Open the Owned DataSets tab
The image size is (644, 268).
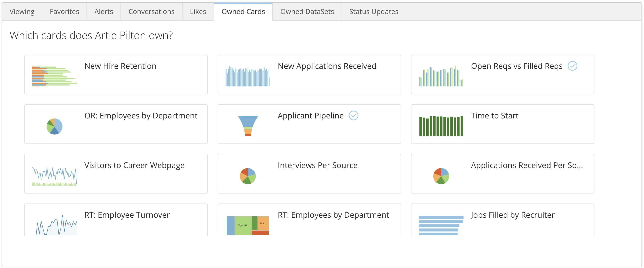click(307, 12)
